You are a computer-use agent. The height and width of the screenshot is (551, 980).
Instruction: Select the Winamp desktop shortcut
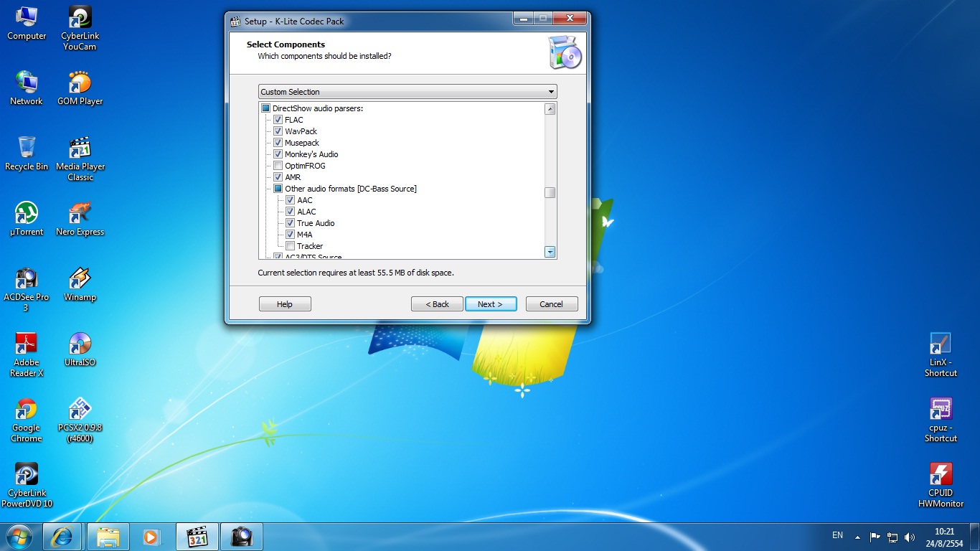pos(80,284)
